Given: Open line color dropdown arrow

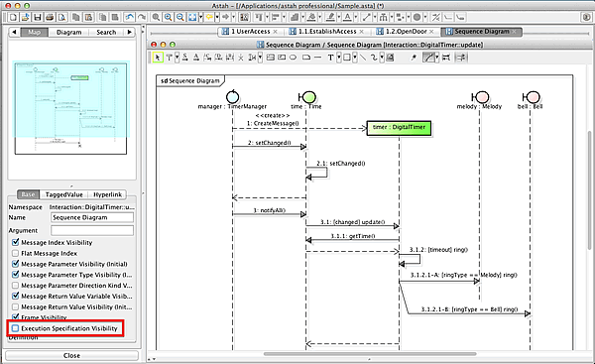Looking at the screenshot, I should click(x=339, y=17).
